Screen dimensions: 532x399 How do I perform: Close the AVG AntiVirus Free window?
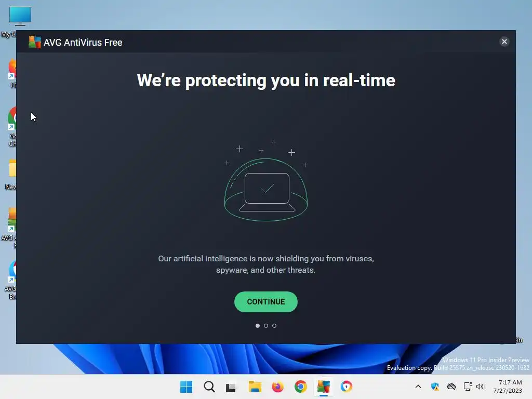(504, 42)
